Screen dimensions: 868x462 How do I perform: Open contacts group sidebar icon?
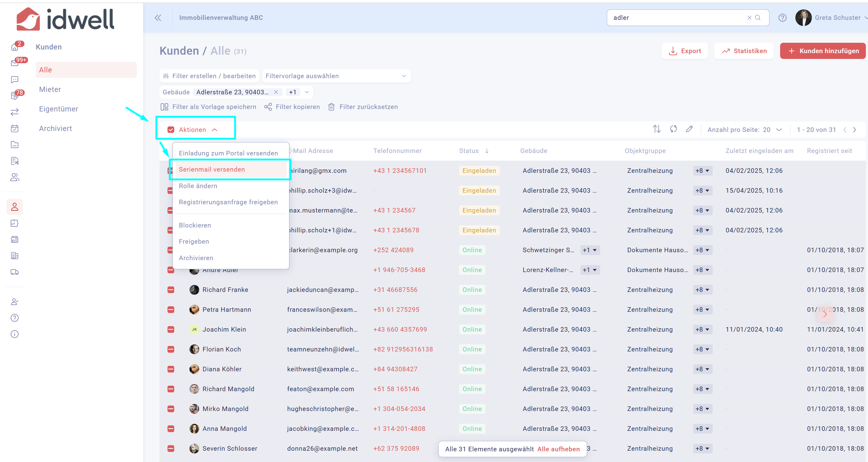pos(15,177)
